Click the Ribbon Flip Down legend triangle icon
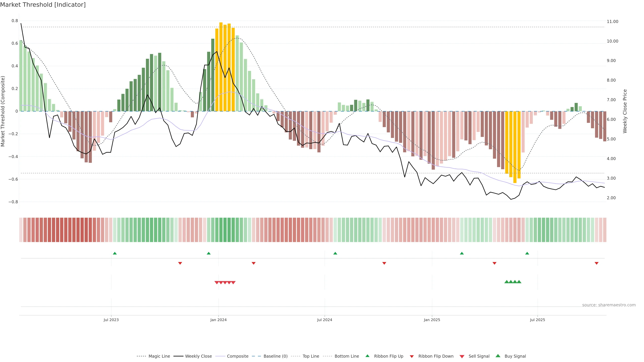The height and width of the screenshot is (362, 644). [412, 356]
